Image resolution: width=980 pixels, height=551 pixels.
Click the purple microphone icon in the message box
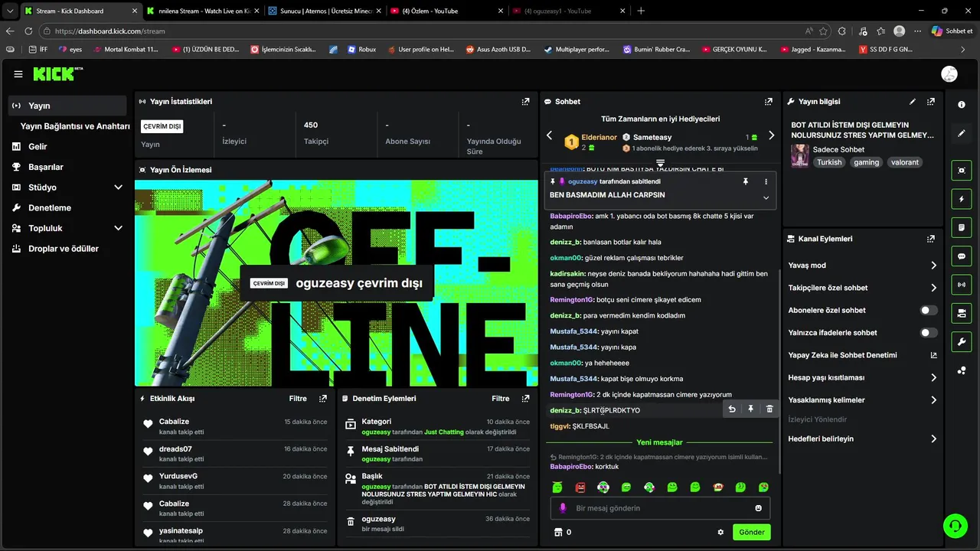[x=563, y=508]
